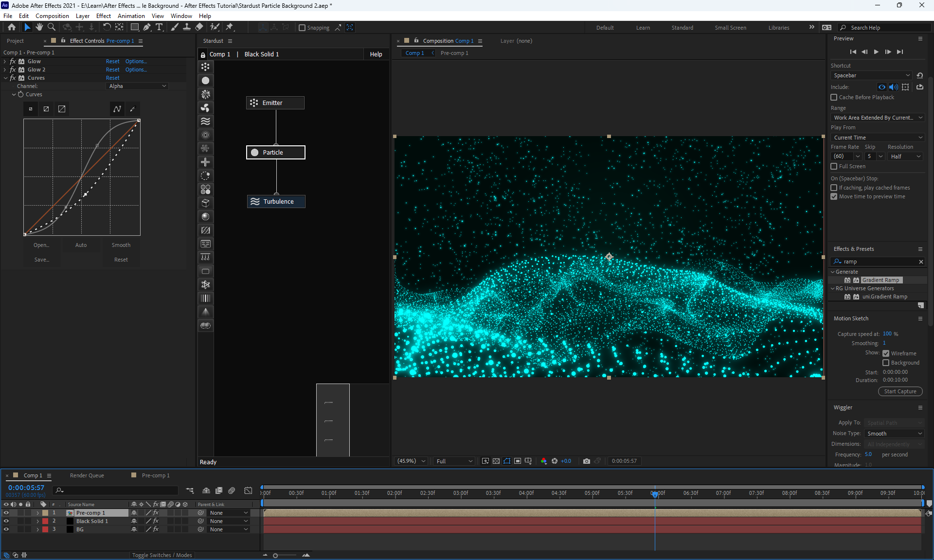Viewport: 934px width, 560px height.
Task: Select the Type tool
Action: tap(159, 27)
